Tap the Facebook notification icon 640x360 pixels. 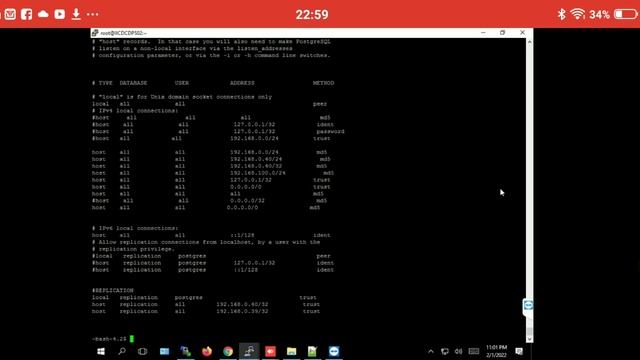pos(27,14)
